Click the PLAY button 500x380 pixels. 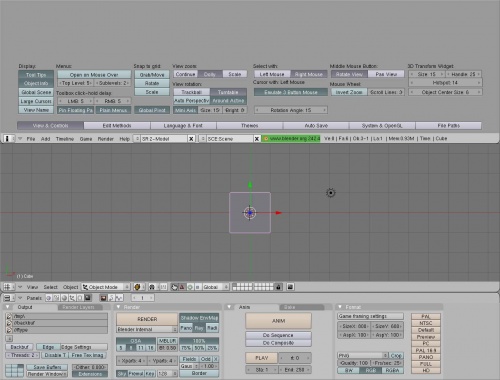(x=262, y=358)
